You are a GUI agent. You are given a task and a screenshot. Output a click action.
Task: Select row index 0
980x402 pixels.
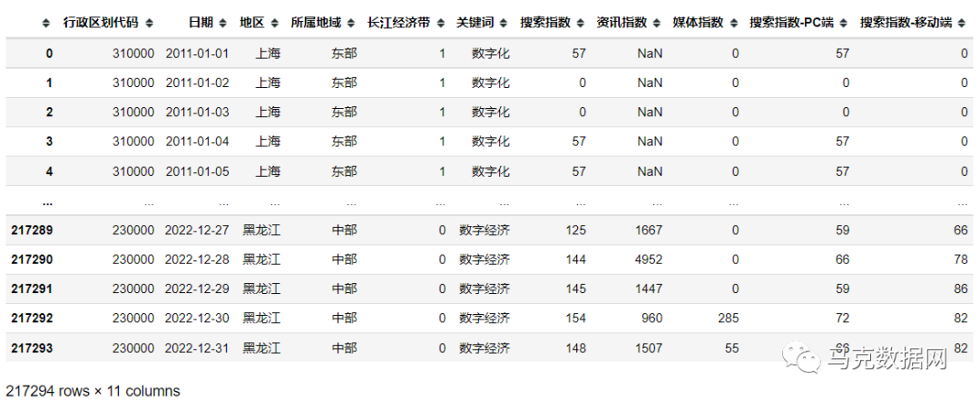pyautogui.click(x=49, y=54)
